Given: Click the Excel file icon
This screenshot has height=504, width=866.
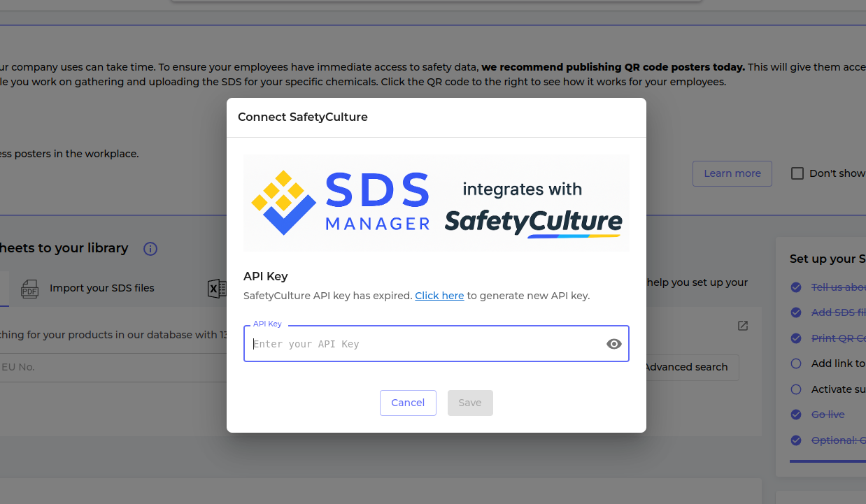Looking at the screenshot, I should point(217,289).
